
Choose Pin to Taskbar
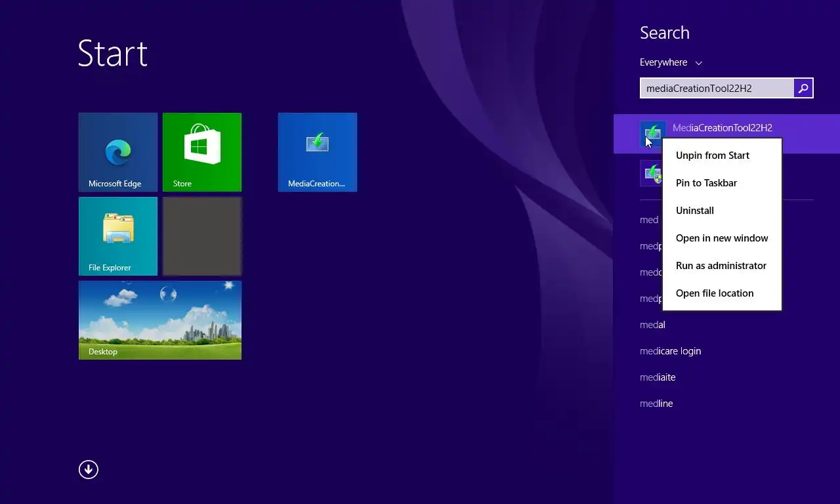click(722, 183)
